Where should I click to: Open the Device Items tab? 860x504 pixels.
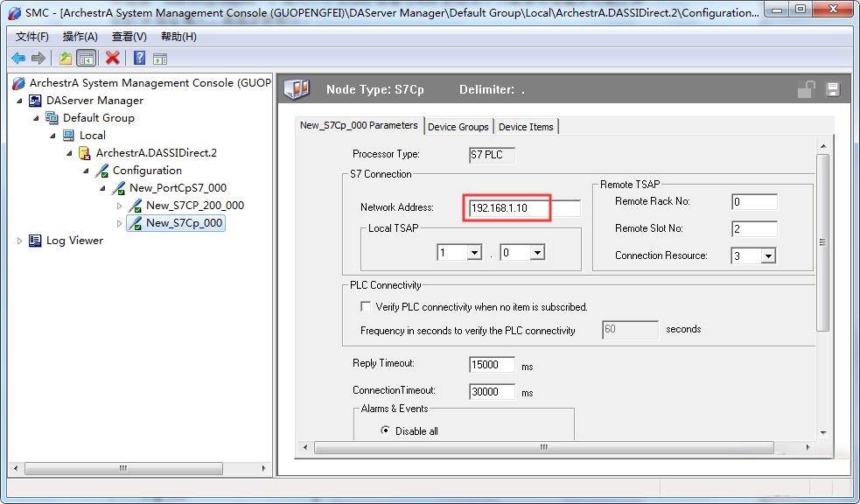tap(526, 127)
